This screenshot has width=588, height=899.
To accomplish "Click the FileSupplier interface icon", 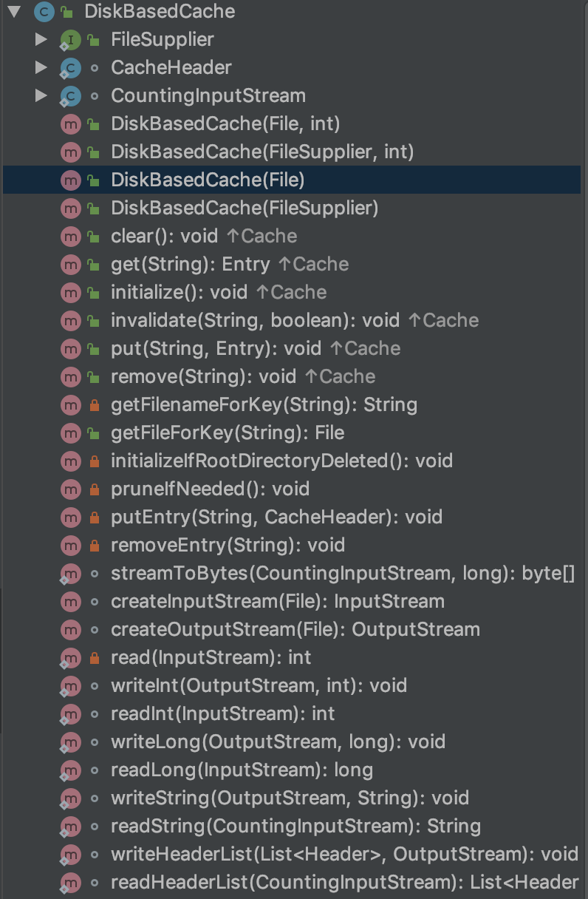I will pos(70,40).
